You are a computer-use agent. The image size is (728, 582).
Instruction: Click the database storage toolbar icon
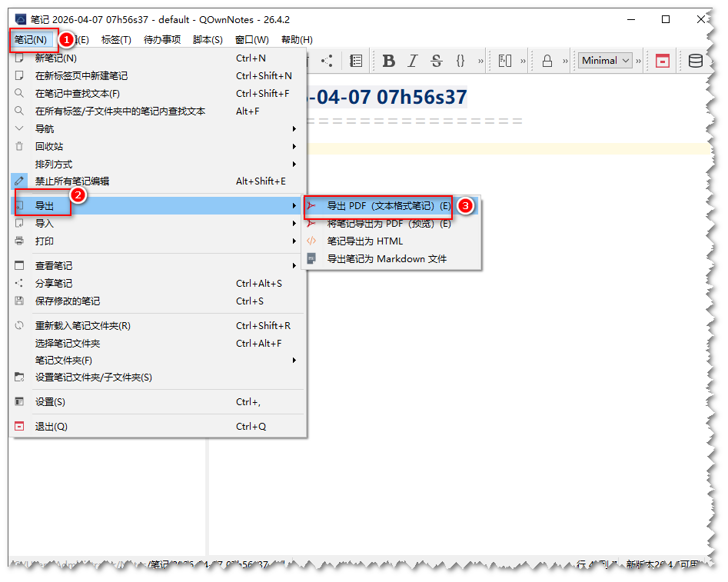coord(695,61)
